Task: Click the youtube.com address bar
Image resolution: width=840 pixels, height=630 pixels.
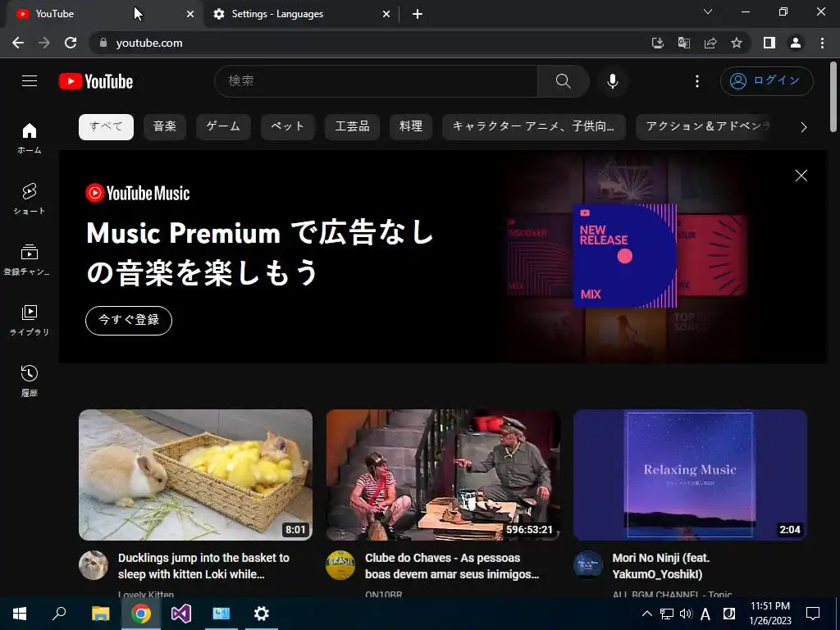Action: (x=370, y=43)
